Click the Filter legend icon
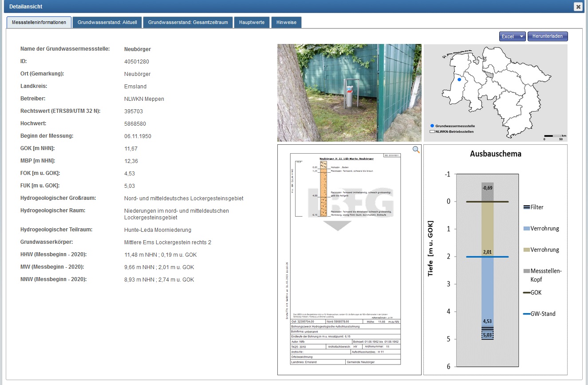This screenshot has width=588, height=385. [526, 207]
